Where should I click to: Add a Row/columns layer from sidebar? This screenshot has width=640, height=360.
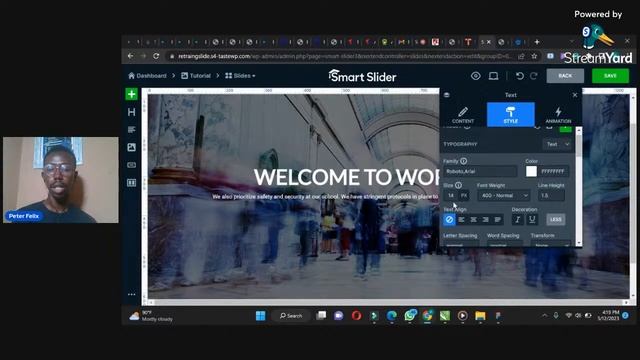[x=131, y=182]
